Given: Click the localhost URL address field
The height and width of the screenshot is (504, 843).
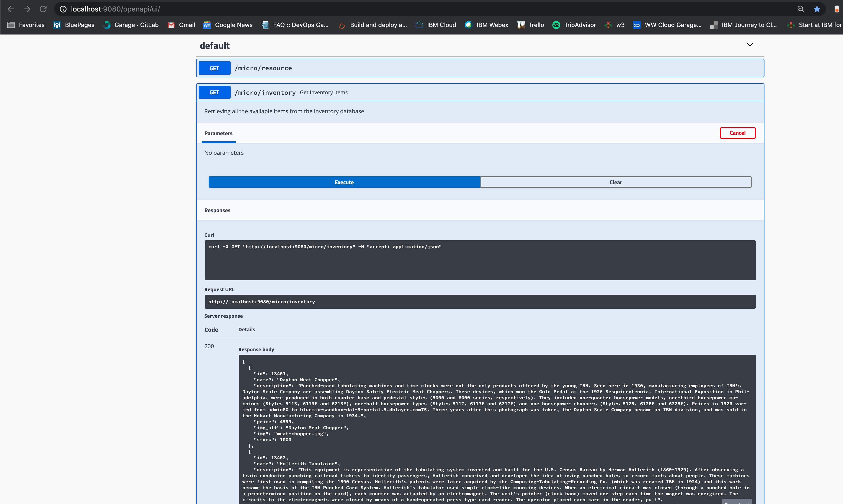Looking at the screenshot, I should 408,9.
